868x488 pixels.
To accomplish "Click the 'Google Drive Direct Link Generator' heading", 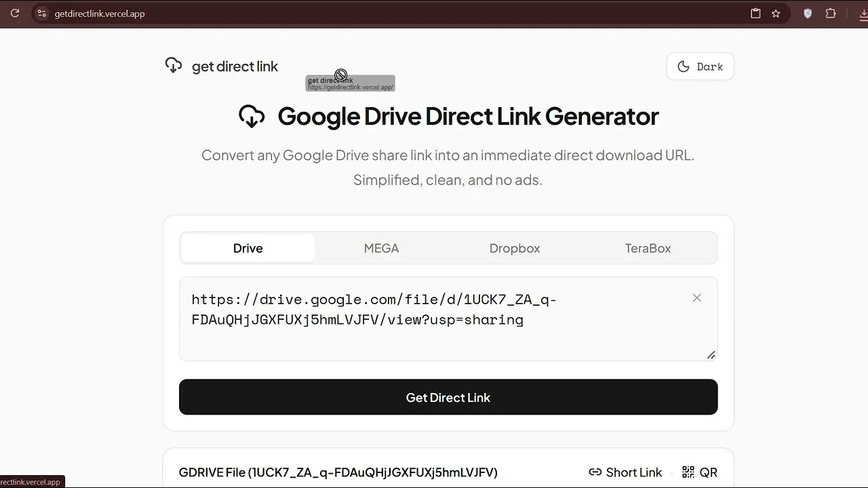I will pyautogui.click(x=468, y=117).
